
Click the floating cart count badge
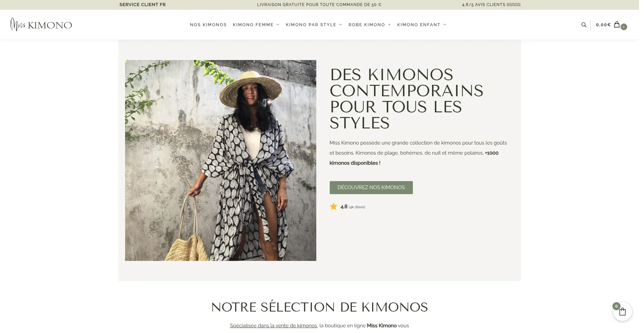[x=616, y=306]
